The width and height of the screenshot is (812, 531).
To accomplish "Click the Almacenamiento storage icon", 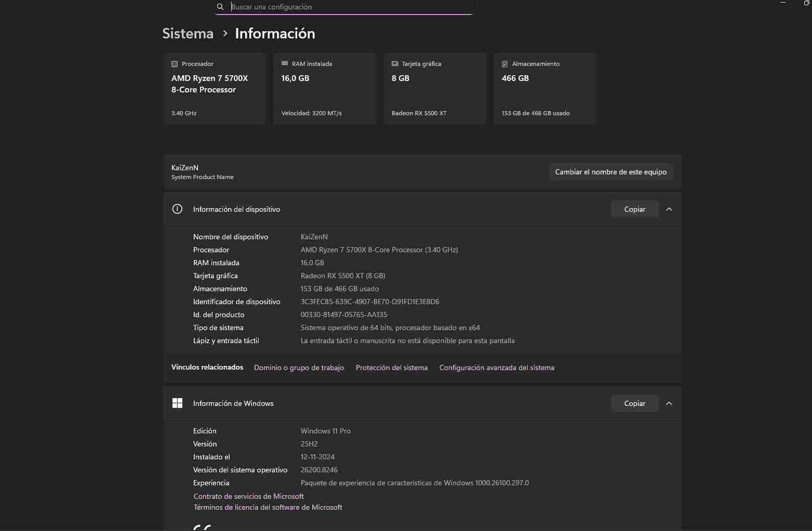I will pos(504,63).
